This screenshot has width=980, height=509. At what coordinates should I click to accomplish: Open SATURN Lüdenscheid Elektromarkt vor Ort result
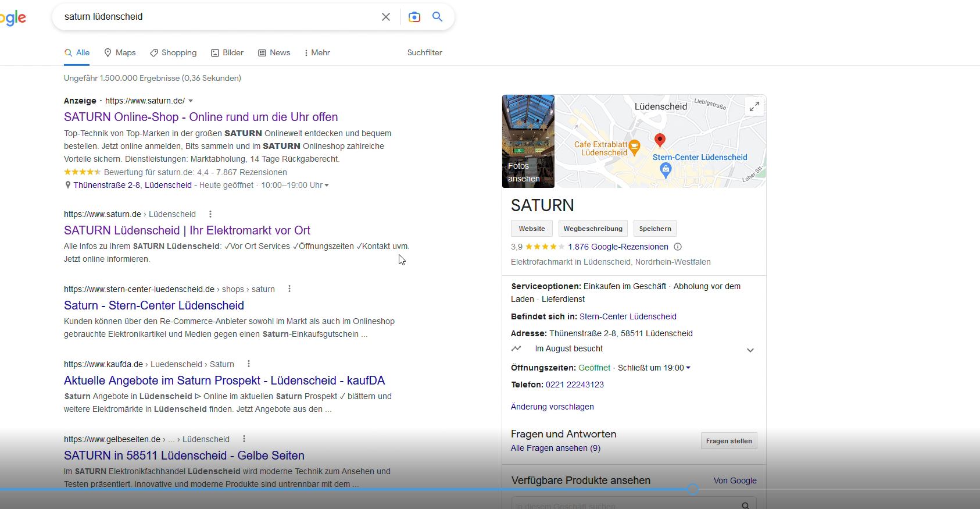coord(187,230)
